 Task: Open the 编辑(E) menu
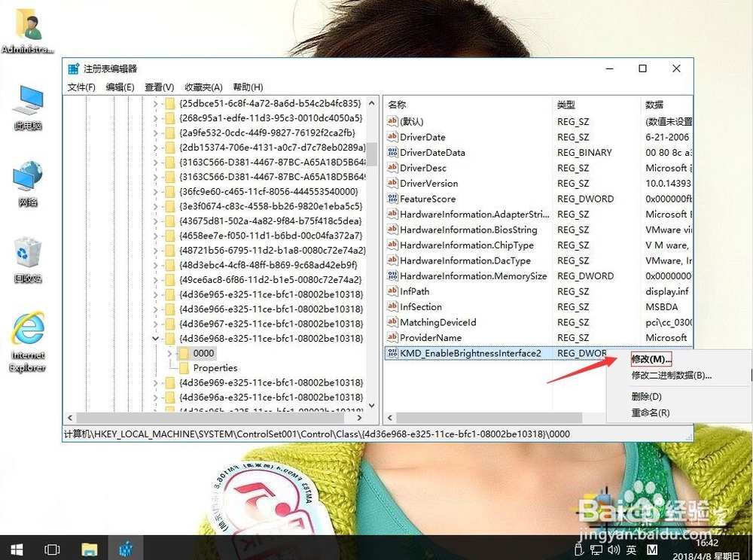120,87
